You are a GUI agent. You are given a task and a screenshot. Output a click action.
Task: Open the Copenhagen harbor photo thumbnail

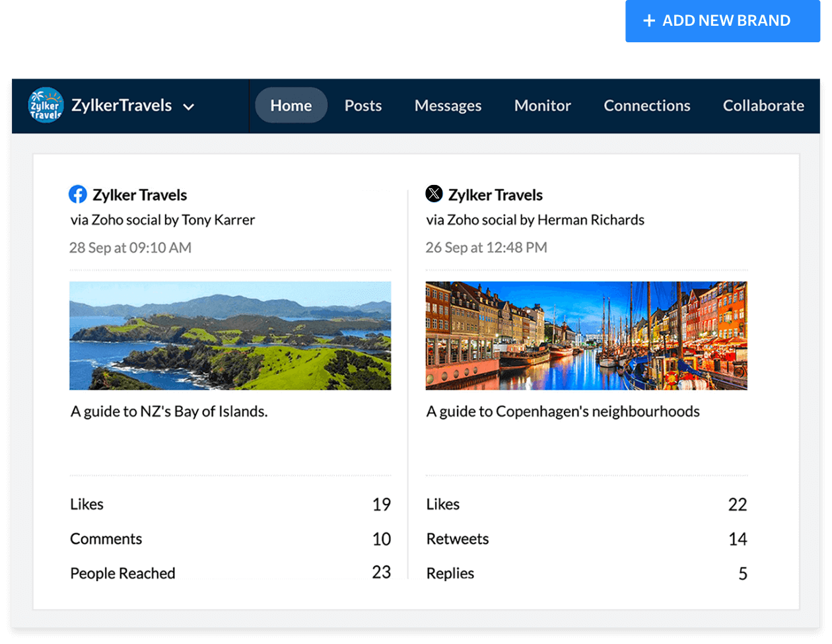(586, 336)
